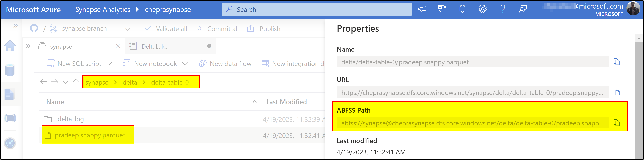Click the GitHub repository icon
The image size is (644, 160).
[x=34, y=28]
